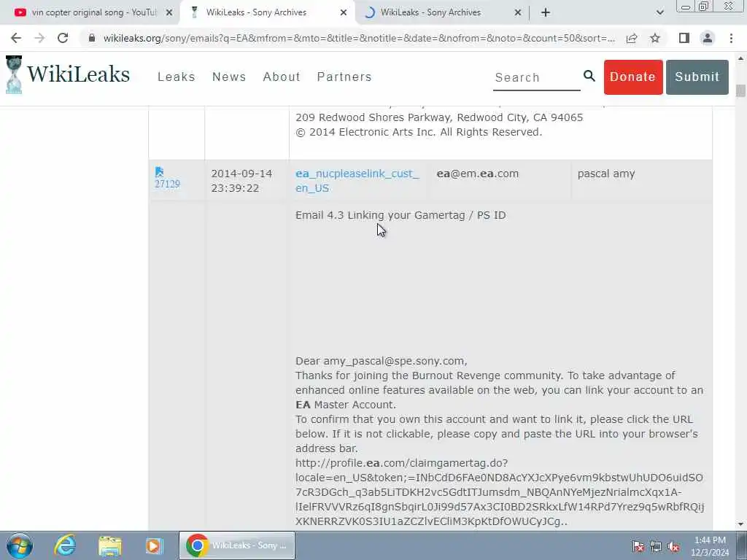Screen dimensions: 747x560
Task: Share this page from the address bar
Action: click(632, 38)
